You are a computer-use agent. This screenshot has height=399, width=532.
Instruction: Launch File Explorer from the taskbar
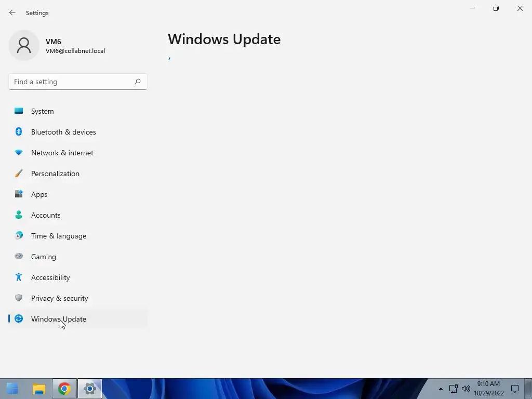click(38, 389)
